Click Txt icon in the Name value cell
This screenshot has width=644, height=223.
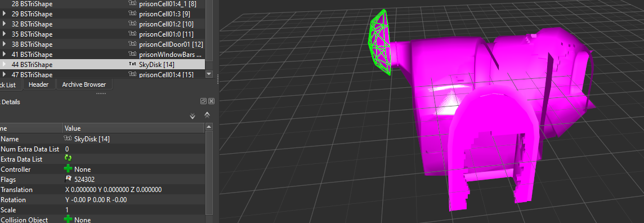click(x=68, y=139)
